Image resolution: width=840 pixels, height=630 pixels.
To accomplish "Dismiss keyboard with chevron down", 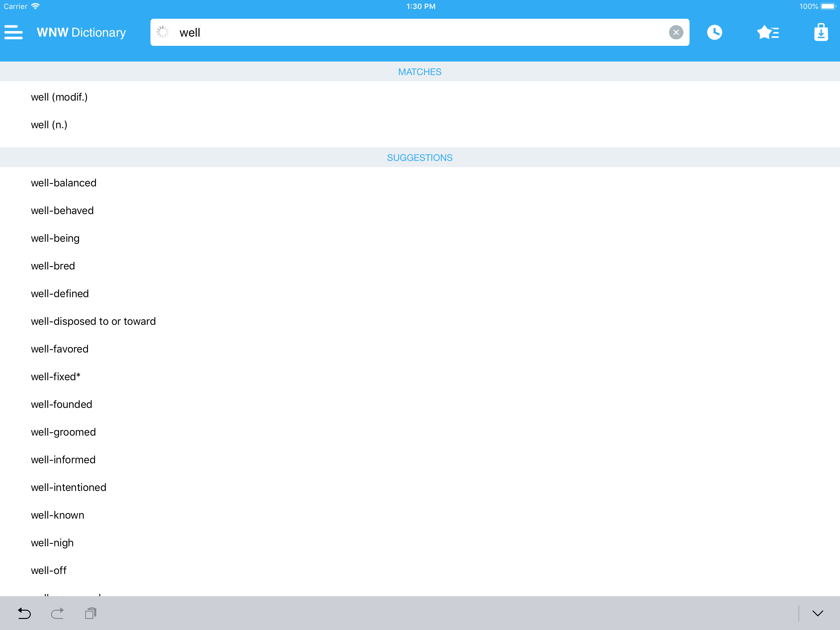I will coord(817,613).
